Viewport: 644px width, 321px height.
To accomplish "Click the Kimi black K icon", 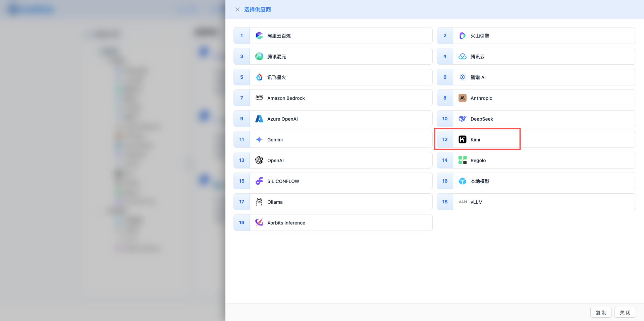I will pyautogui.click(x=462, y=139).
